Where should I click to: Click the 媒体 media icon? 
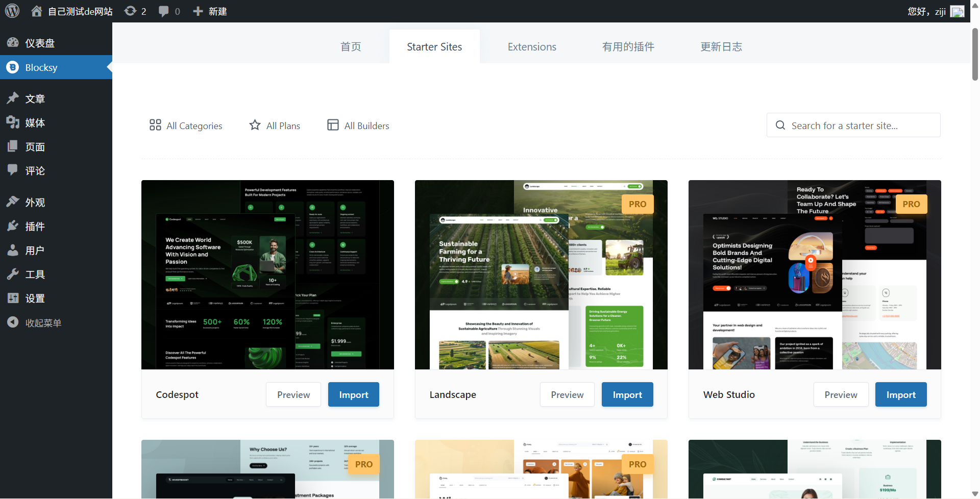point(13,122)
